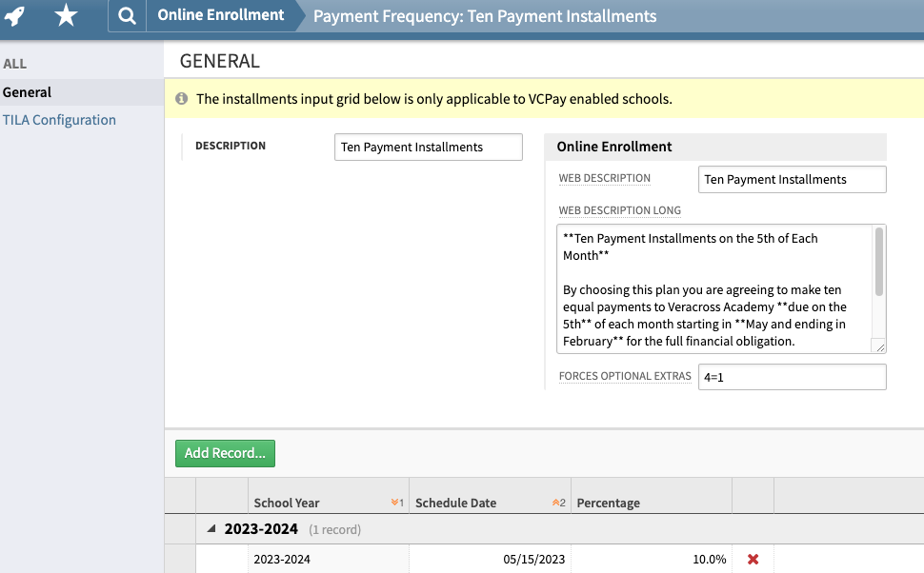
Task: Click the FORCES OPTIONAL EXTRAS label
Action: [x=625, y=376]
